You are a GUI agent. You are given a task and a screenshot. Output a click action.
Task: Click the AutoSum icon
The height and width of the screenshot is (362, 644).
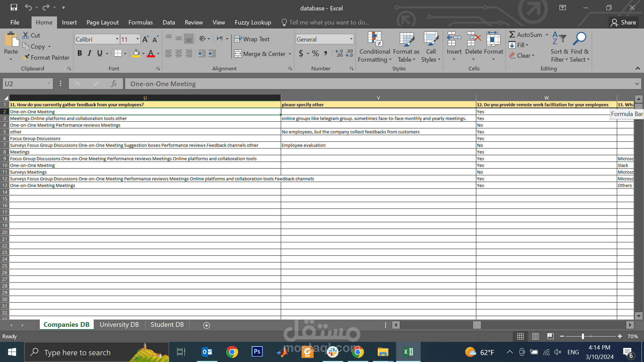click(x=513, y=35)
